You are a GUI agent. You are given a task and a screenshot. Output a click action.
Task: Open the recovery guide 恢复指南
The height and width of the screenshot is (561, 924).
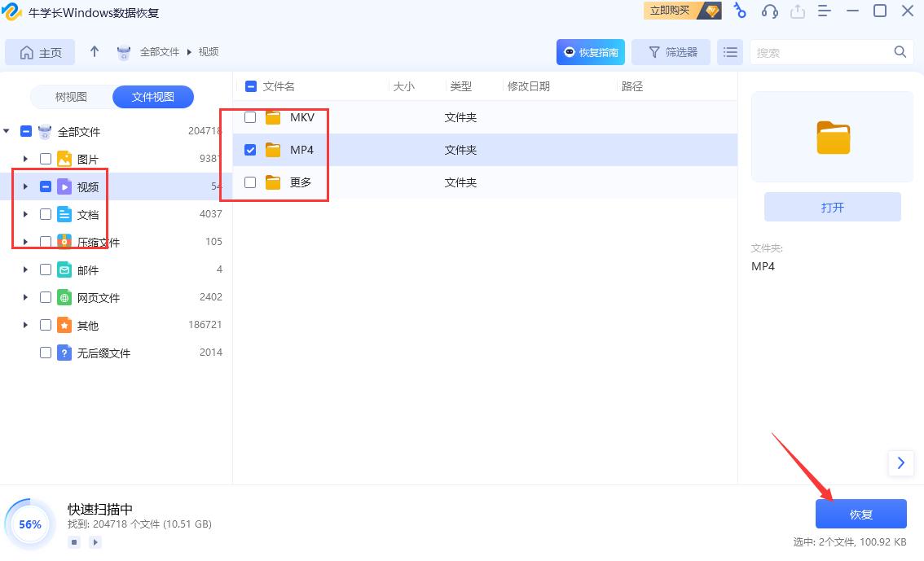tap(590, 51)
